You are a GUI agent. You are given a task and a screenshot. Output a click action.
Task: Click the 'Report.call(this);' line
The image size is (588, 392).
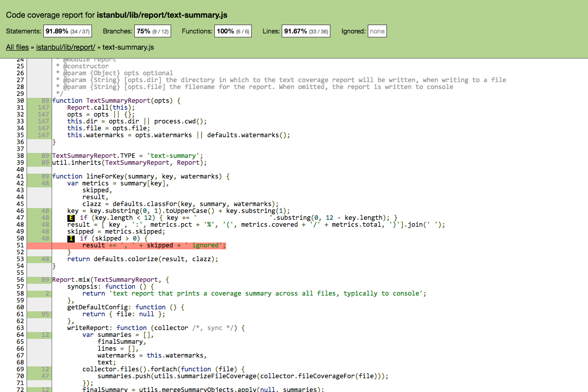click(x=101, y=108)
